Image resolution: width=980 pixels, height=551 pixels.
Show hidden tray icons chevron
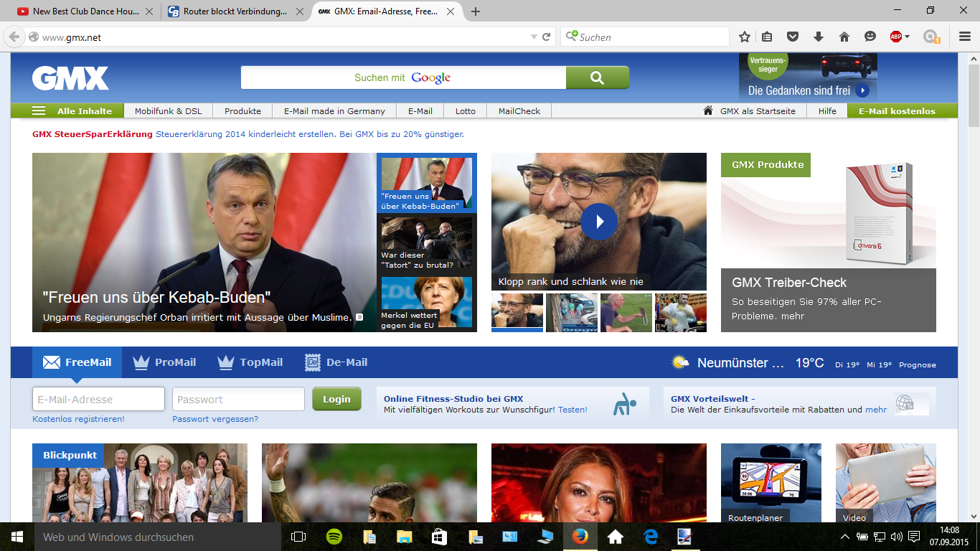844,536
